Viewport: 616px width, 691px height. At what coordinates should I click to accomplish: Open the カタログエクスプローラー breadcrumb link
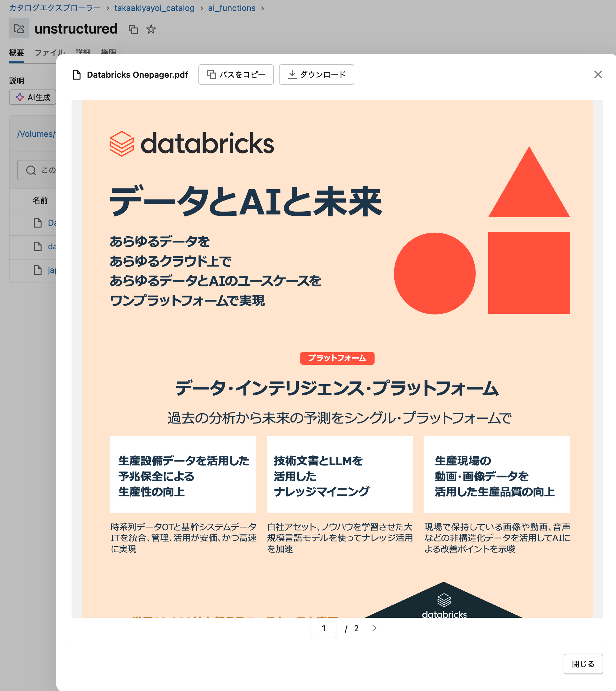coord(55,8)
